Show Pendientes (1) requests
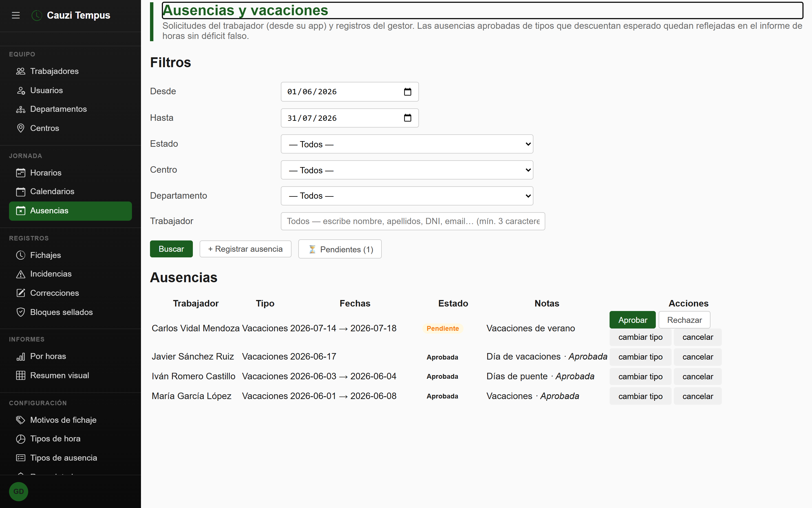812x508 pixels. pos(339,249)
